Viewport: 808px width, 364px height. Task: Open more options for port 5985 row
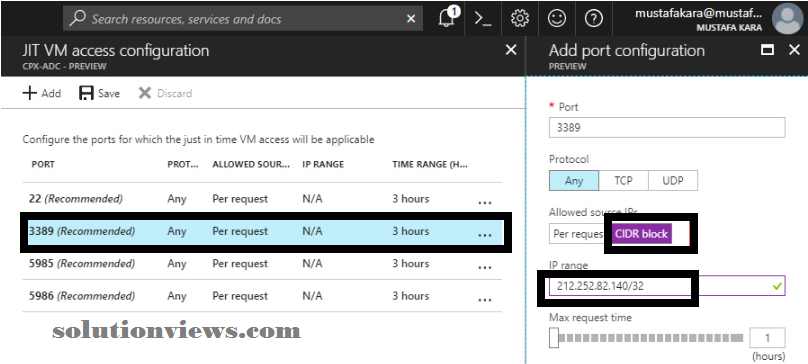(x=484, y=268)
